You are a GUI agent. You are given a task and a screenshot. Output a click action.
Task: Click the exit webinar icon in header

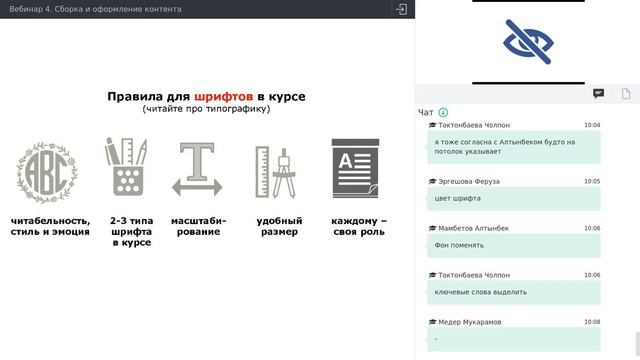click(401, 9)
